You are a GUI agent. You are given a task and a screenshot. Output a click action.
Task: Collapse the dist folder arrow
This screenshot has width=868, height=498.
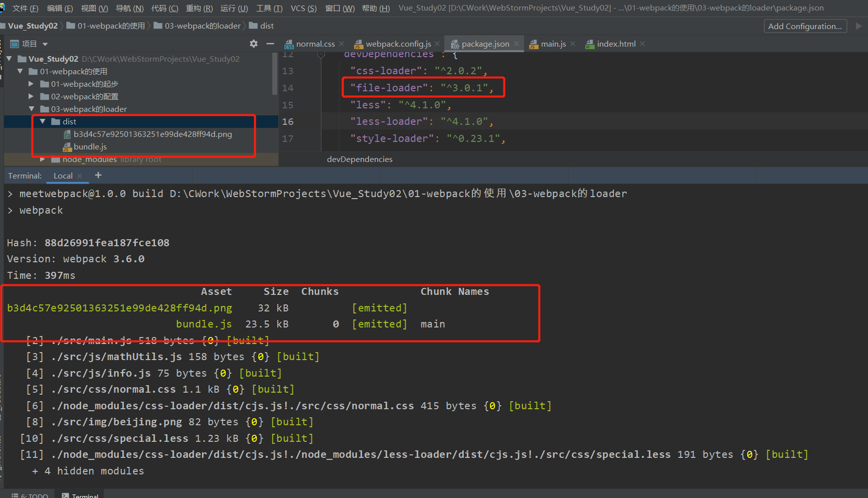[43, 121]
